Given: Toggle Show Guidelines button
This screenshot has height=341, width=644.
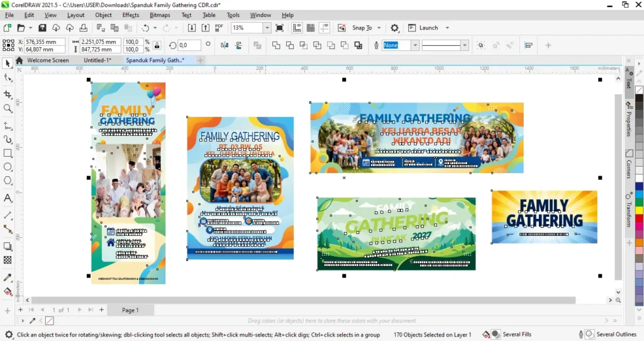Looking at the screenshot, I should (325, 28).
